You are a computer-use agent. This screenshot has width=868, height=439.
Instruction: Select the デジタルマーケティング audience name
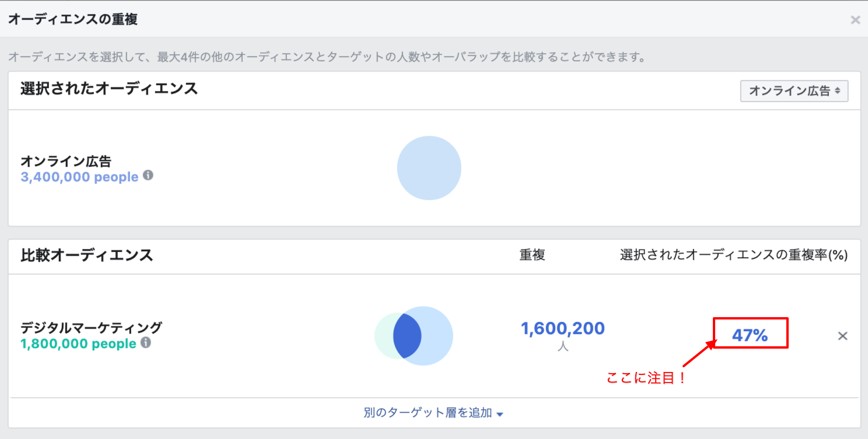click(x=91, y=328)
